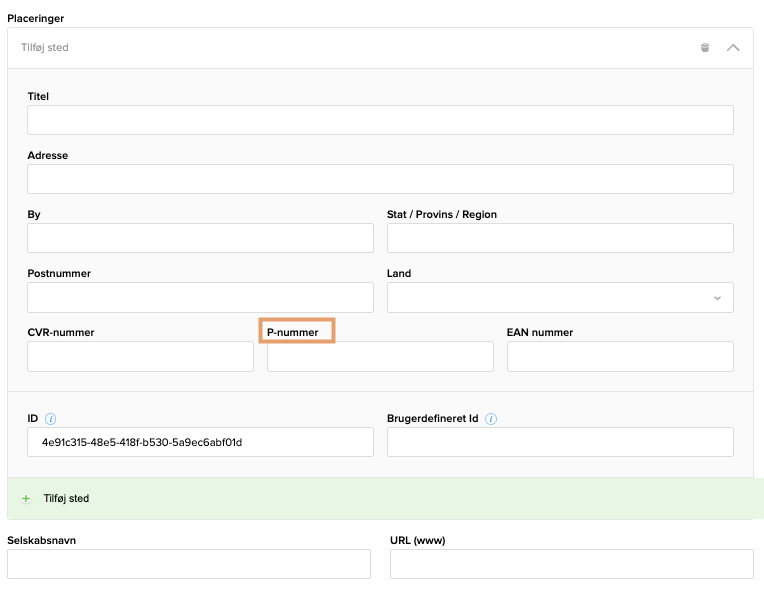Focus the EAN nummer input field
The height and width of the screenshot is (589, 764).
620,356
